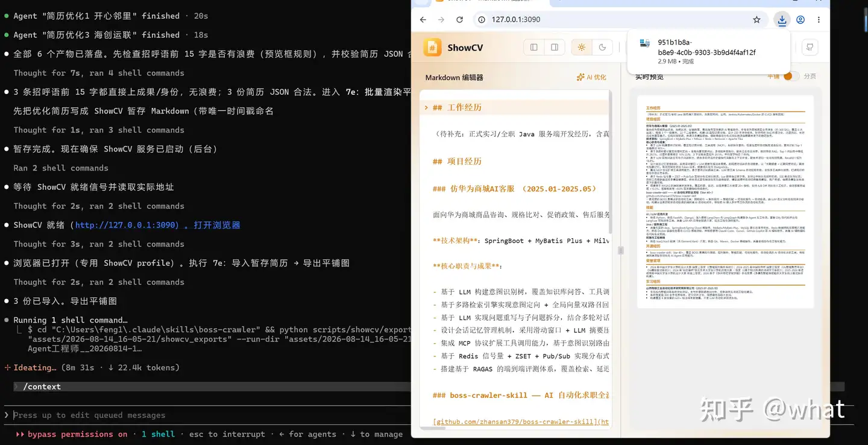Click the ShowCV logo icon
The width and height of the screenshot is (868, 445).
click(432, 48)
